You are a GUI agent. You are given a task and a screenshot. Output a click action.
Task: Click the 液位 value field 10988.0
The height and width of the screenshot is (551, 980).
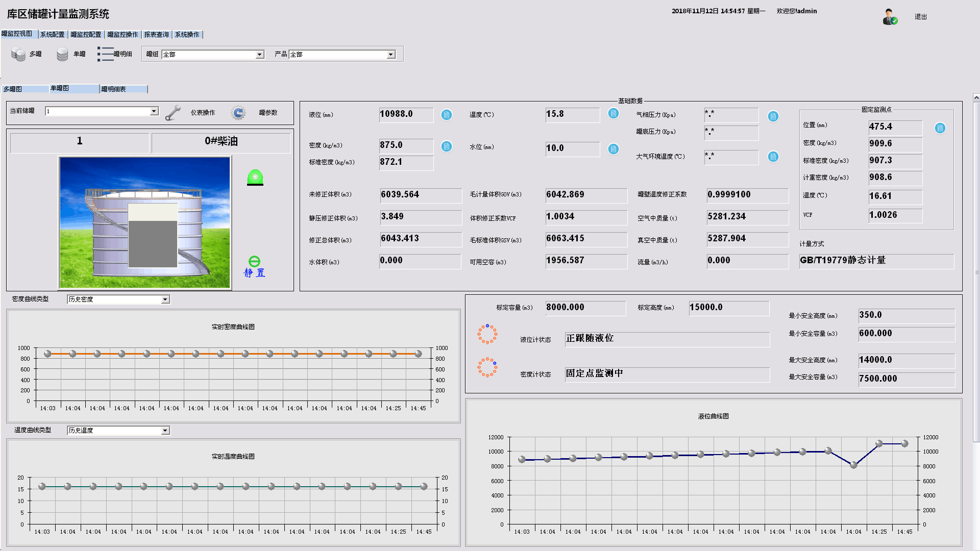[x=406, y=114]
